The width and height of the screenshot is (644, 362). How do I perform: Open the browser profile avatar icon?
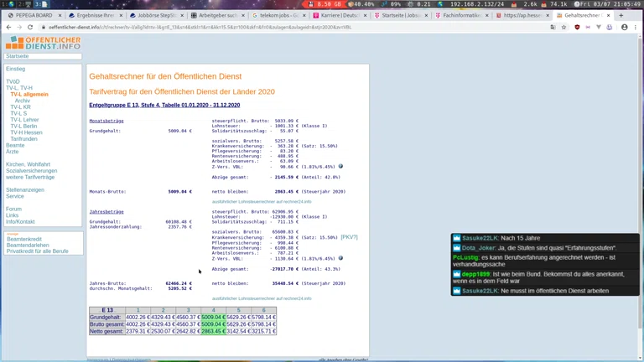pos(624,27)
